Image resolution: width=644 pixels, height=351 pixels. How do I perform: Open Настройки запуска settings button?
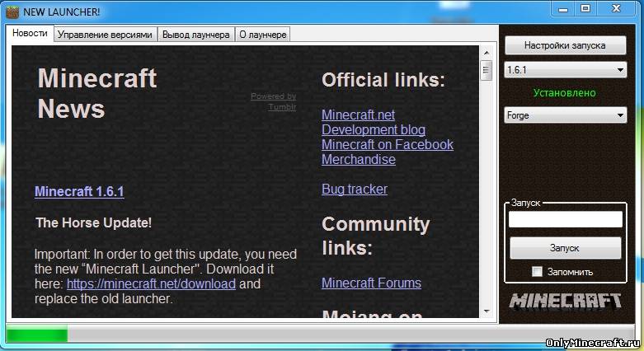tap(565, 45)
